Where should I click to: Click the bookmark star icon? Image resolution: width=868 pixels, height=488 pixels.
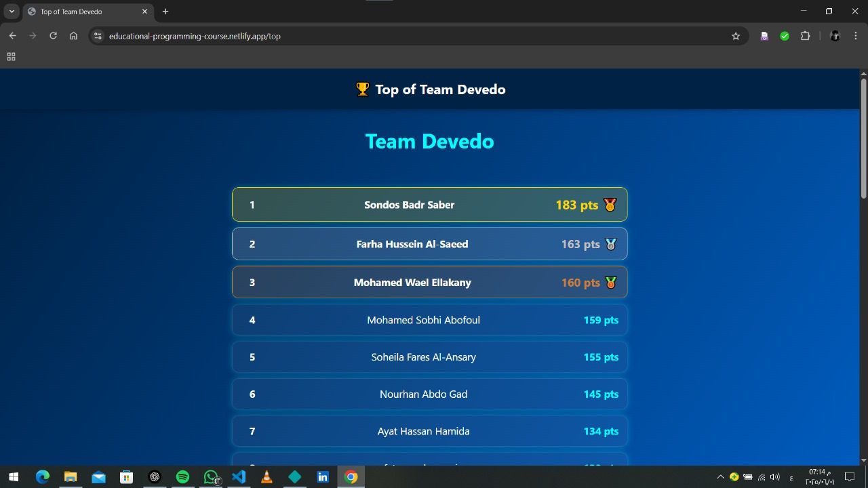(736, 36)
